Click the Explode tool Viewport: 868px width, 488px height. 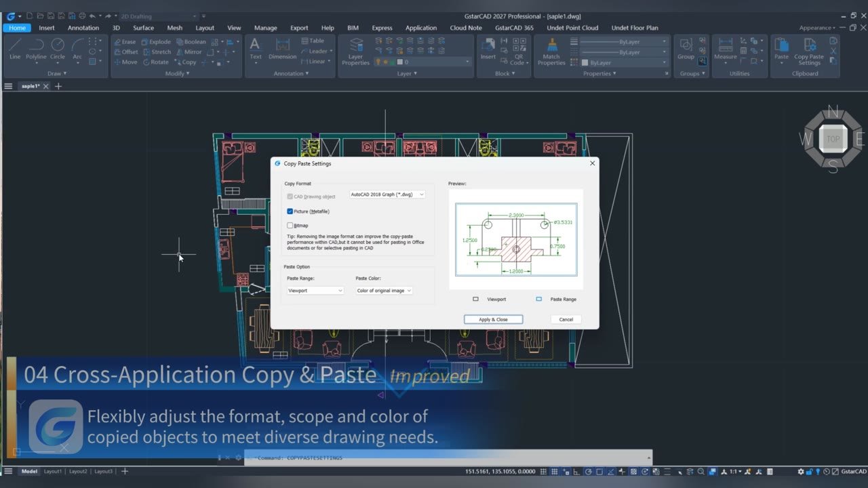[x=155, y=41]
